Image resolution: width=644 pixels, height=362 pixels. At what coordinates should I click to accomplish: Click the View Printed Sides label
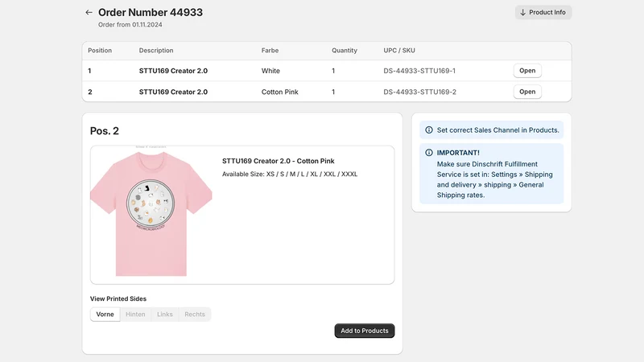click(118, 298)
